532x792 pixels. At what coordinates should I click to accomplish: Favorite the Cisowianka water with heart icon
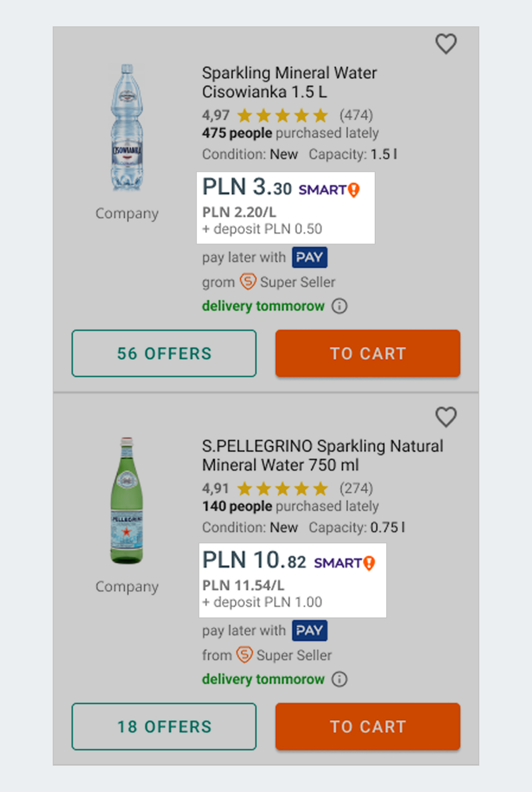pos(446,44)
